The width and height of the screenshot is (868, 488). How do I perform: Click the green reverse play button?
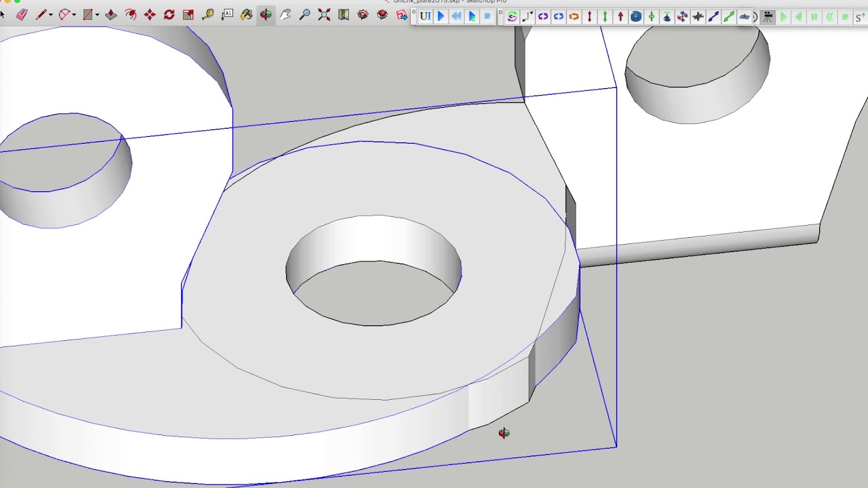pyautogui.click(x=799, y=17)
